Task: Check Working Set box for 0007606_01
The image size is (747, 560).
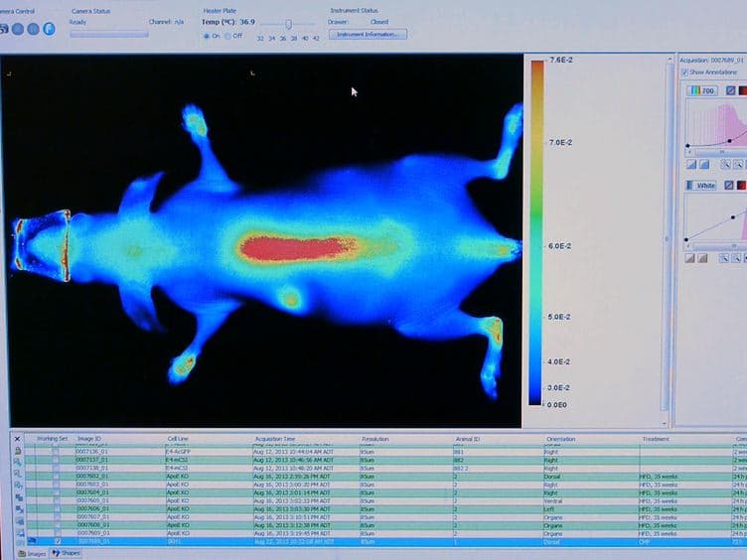Action: tap(57, 508)
